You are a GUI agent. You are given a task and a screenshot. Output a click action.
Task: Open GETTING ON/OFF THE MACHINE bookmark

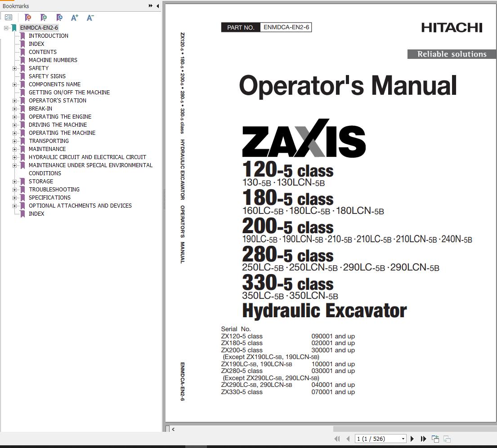point(69,92)
